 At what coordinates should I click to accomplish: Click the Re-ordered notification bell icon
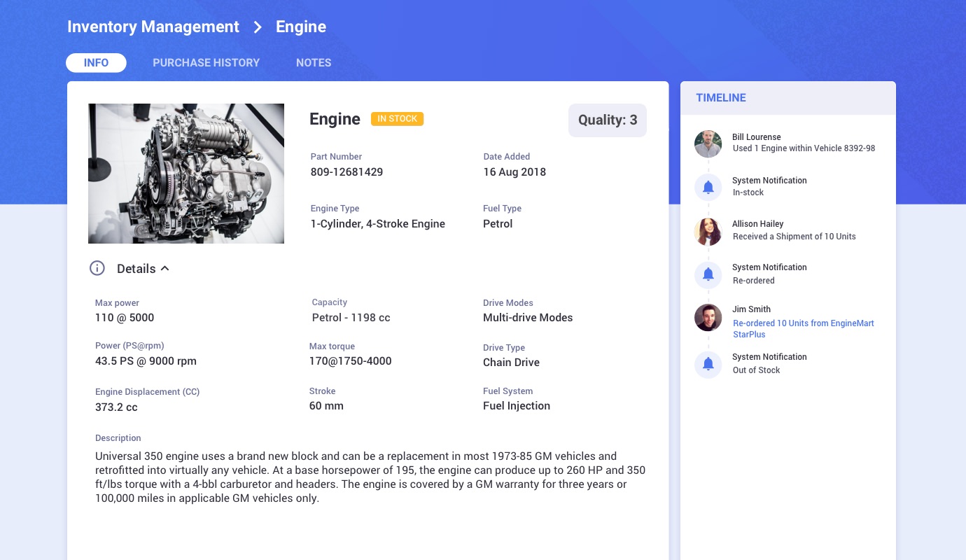[x=708, y=274]
